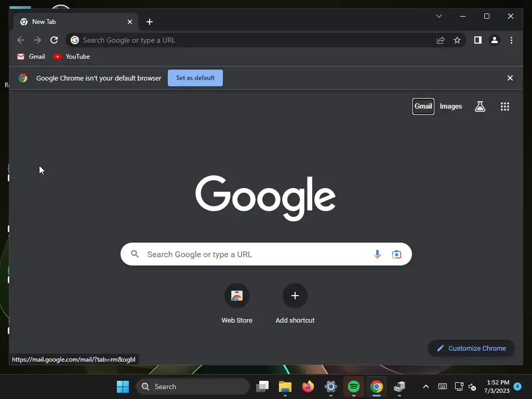Image resolution: width=532 pixels, height=399 pixels.
Task: Click the Customize Chrome button
Action: point(471,348)
